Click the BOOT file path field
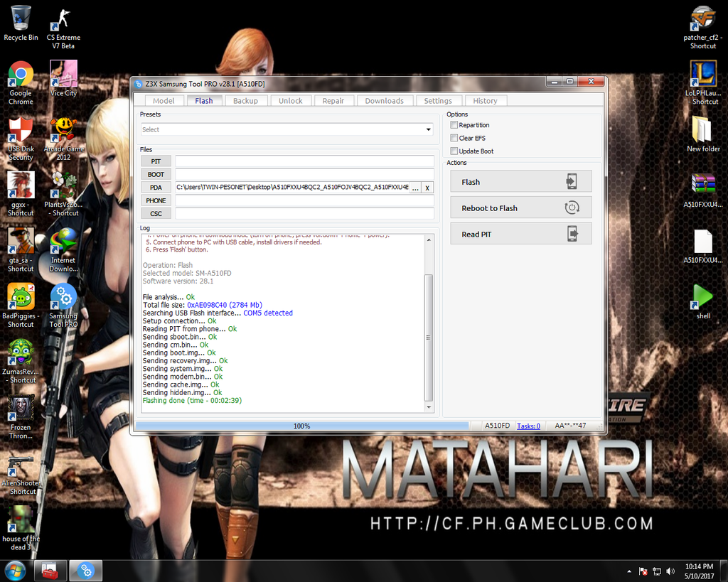 coord(304,174)
